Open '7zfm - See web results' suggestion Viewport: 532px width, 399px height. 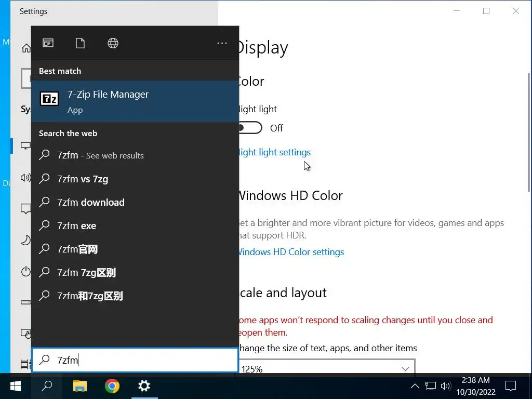pos(135,155)
